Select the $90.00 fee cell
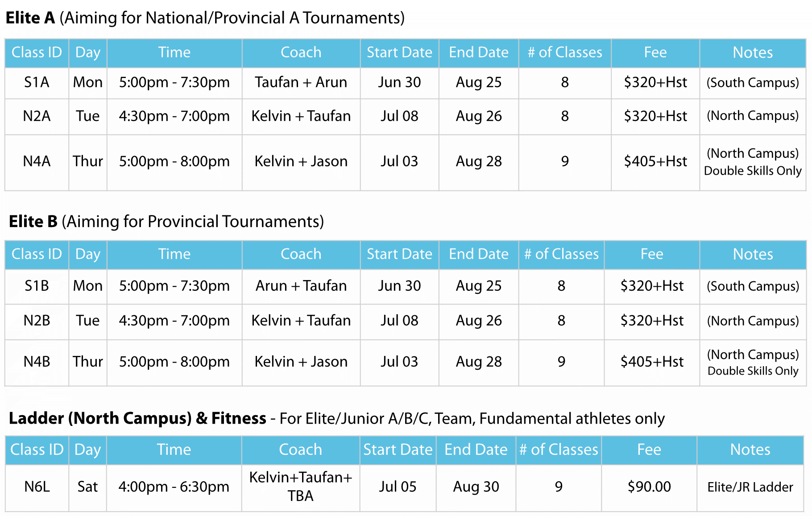This screenshot has height=516, width=812. [649, 487]
